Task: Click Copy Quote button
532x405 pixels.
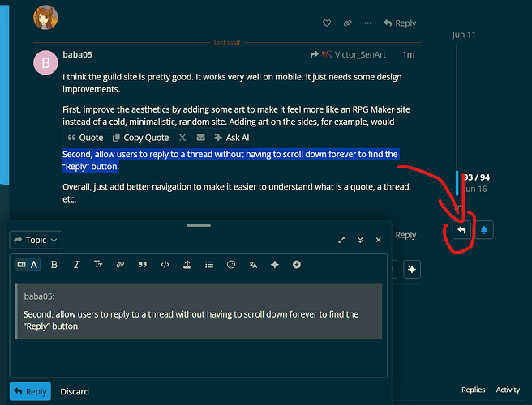Action: coord(141,138)
